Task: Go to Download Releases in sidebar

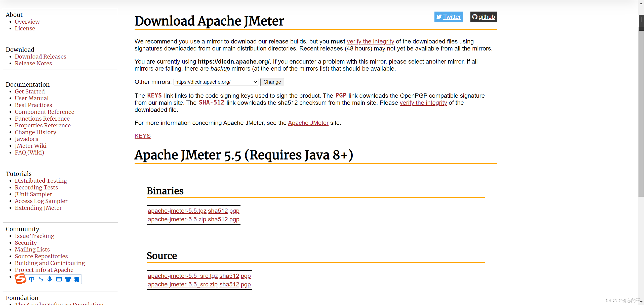Action: tap(41, 57)
